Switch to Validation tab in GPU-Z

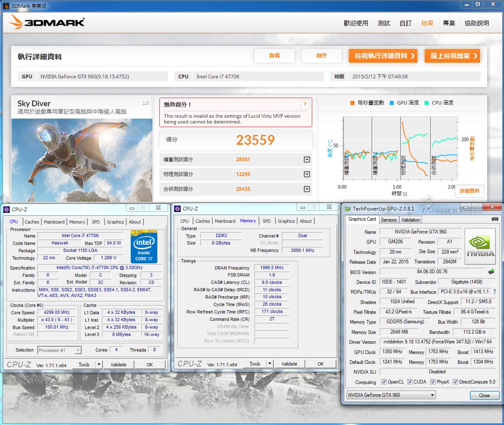(411, 220)
